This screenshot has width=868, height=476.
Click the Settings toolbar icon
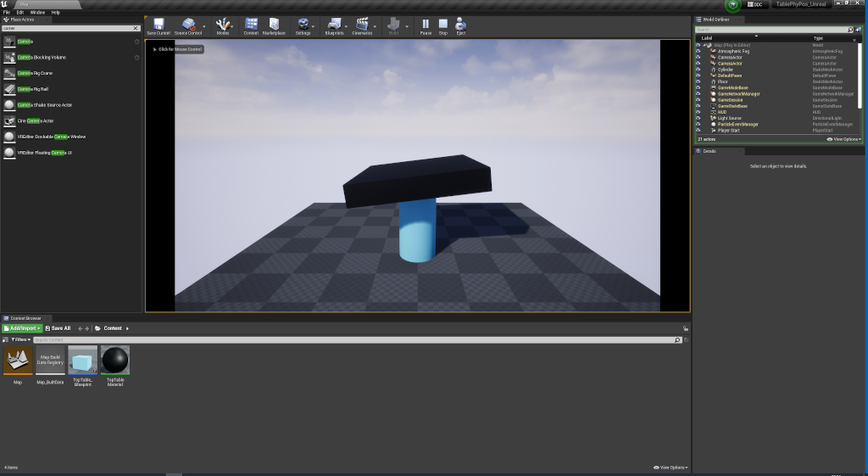pos(303,26)
